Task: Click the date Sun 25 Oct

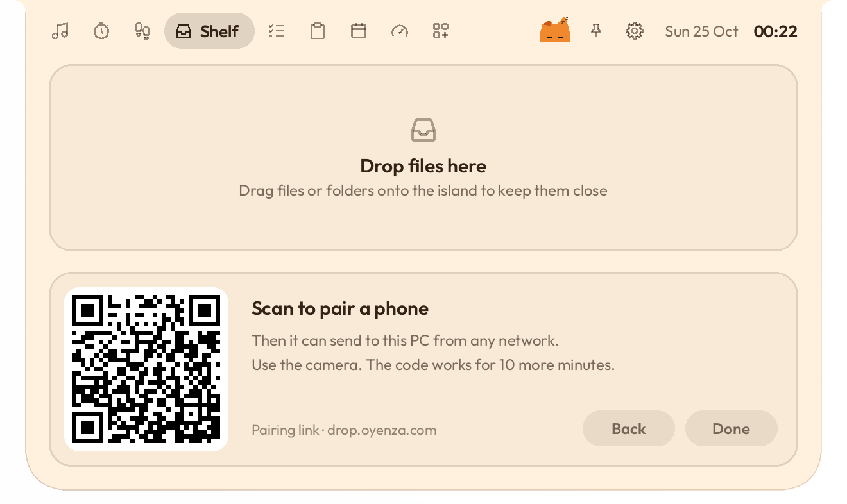Action: pyautogui.click(x=701, y=31)
